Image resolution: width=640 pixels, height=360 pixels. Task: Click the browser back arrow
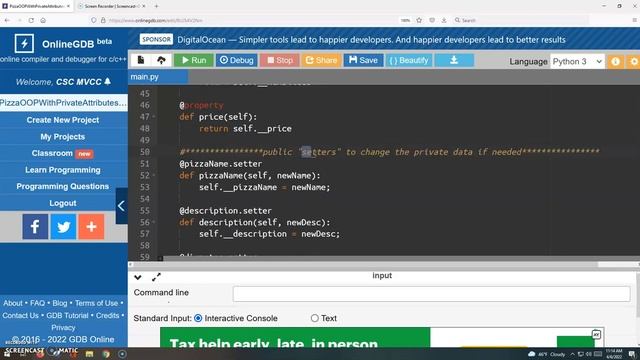point(7,20)
